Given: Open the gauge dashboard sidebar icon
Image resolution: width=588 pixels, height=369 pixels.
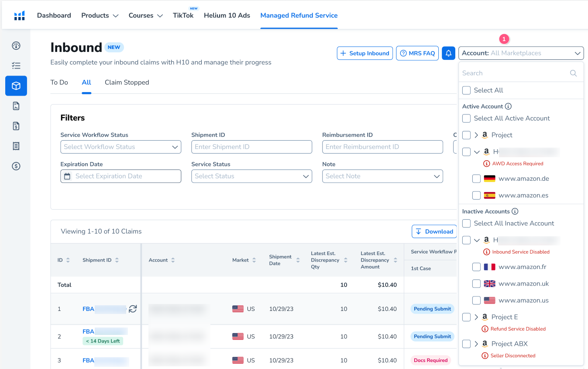Looking at the screenshot, I should [16, 45].
